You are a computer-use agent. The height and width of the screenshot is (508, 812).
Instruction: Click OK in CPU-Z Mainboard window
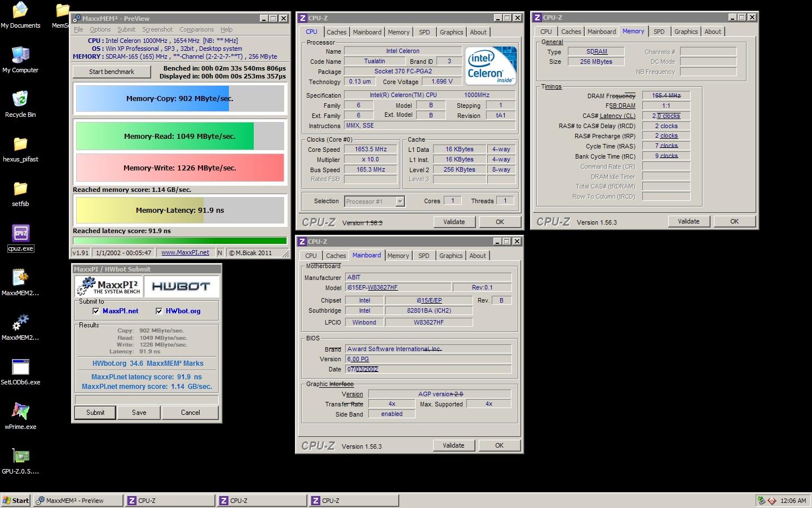[499, 445]
